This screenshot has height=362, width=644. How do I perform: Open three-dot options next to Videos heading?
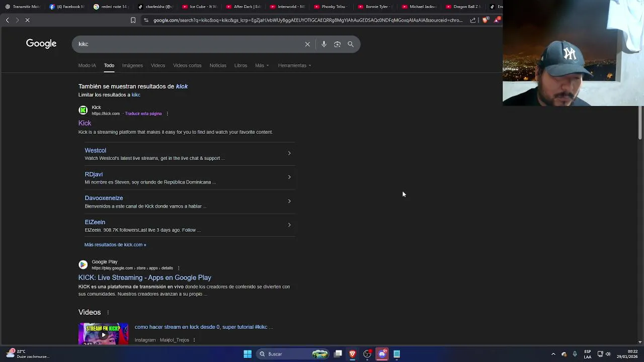pyautogui.click(x=108, y=312)
